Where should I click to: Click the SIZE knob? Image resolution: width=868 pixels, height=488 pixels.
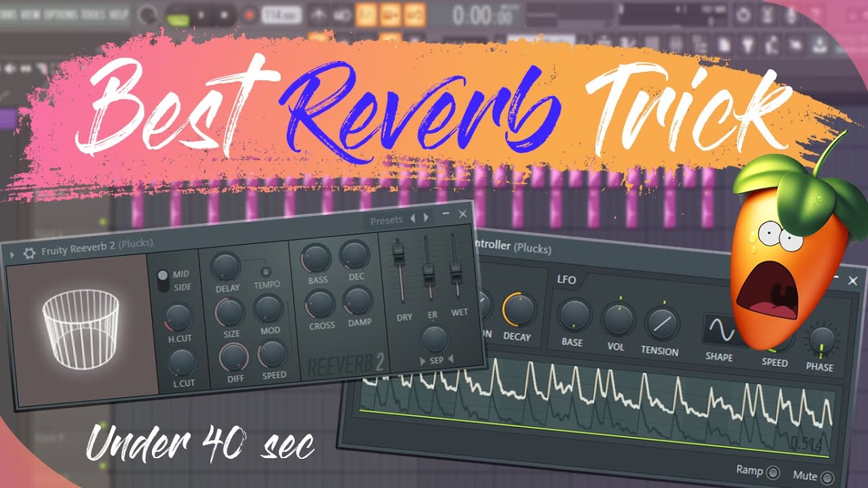point(229,311)
